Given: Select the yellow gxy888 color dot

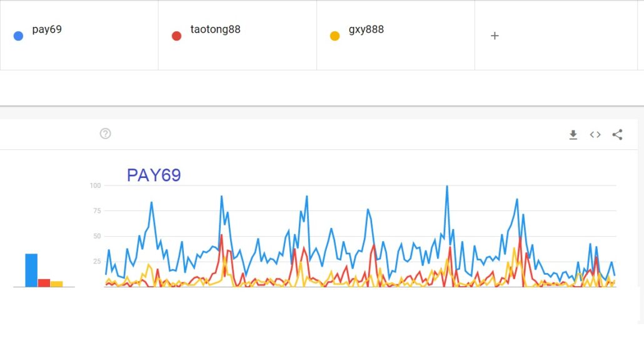Looking at the screenshot, I should coord(335,36).
